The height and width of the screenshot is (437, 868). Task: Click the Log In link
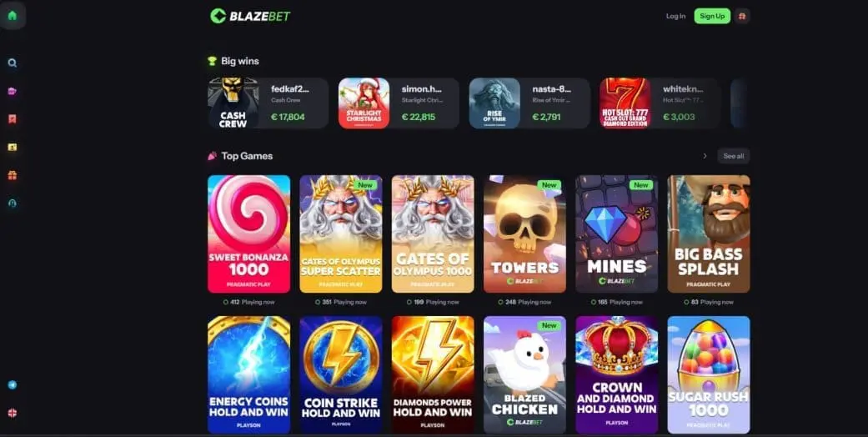pyautogui.click(x=675, y=16)
